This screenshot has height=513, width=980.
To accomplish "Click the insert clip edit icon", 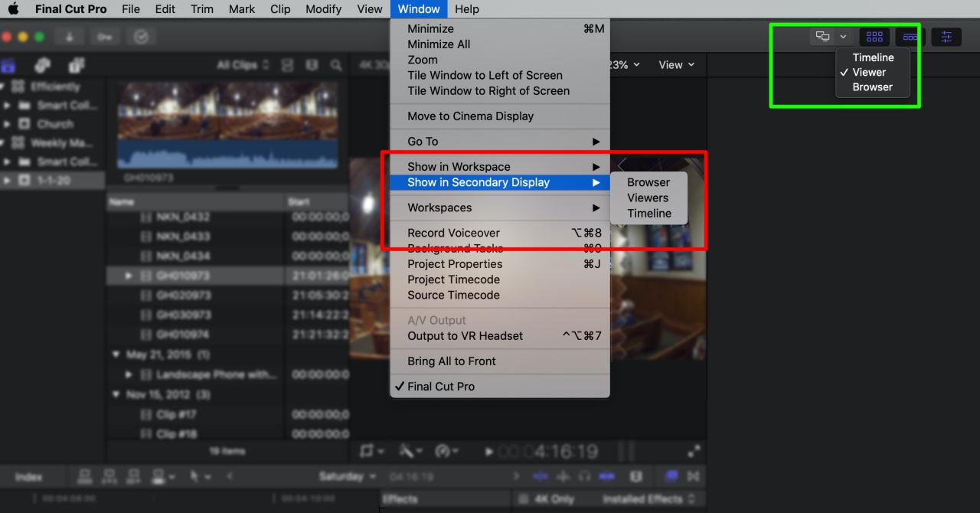I will (x=109, y=476).
